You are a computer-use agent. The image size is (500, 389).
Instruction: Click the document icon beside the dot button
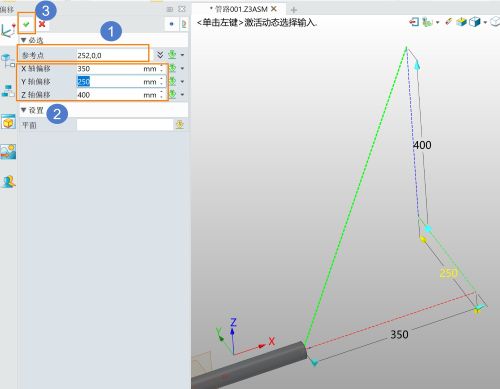tap(184, 24)
